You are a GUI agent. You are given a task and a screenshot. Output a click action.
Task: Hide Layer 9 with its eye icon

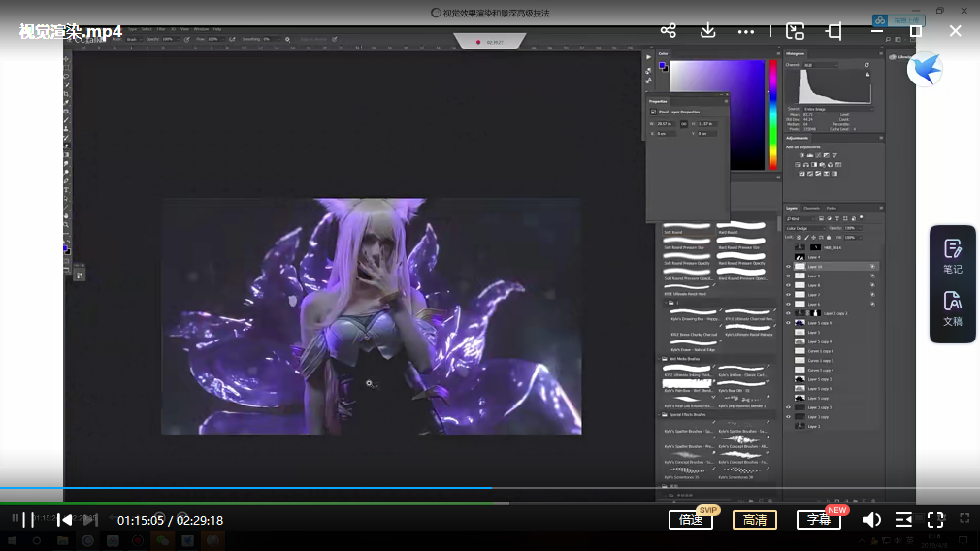(x=788, y=275)
